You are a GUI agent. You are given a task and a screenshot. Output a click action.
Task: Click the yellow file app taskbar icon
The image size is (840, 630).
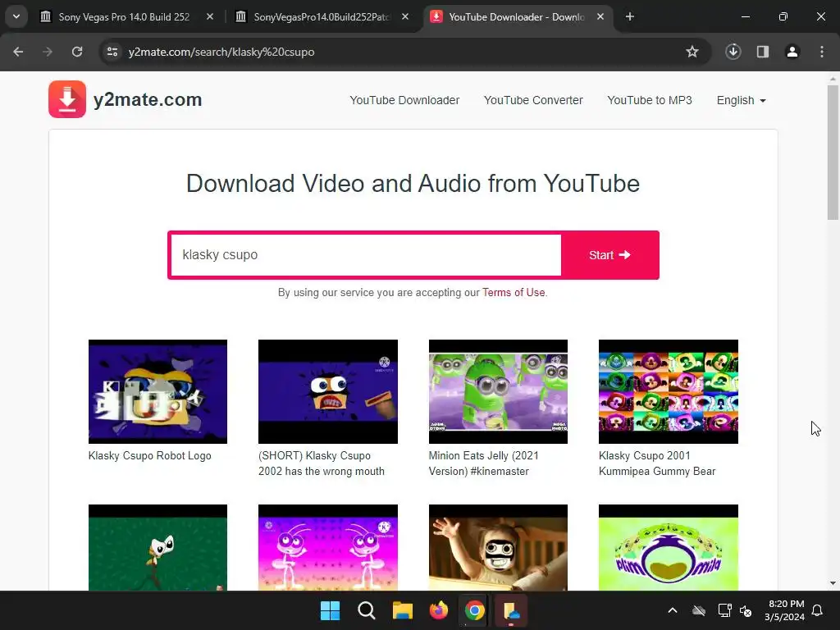point(510,610)
